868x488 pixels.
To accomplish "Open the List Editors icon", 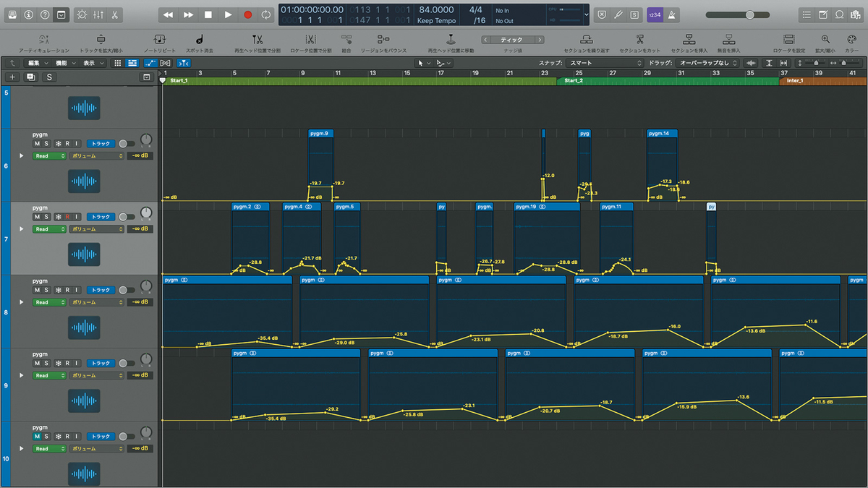I will point(807,14).
